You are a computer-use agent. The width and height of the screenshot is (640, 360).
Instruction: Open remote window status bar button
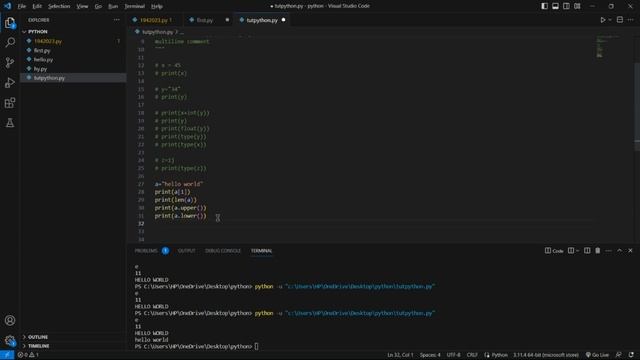pyautogui.click(x=7, y=355)
